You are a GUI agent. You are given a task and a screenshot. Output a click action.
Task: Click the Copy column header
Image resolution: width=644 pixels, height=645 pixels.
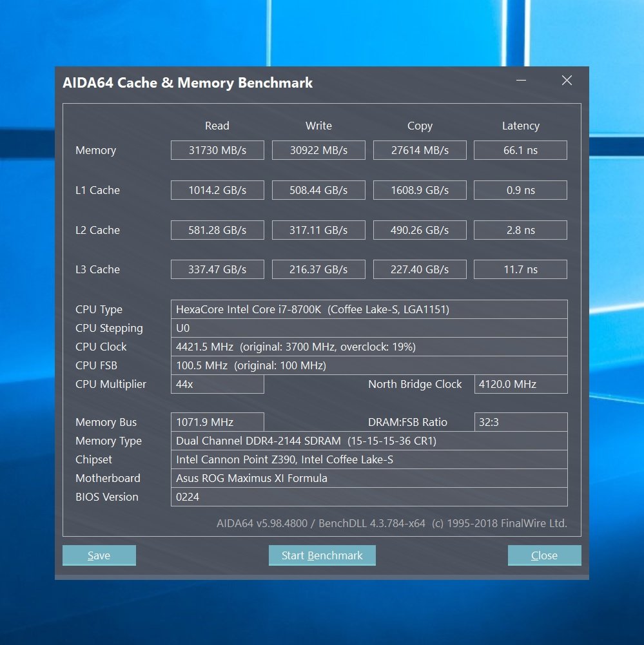click(x=420, y=126)
